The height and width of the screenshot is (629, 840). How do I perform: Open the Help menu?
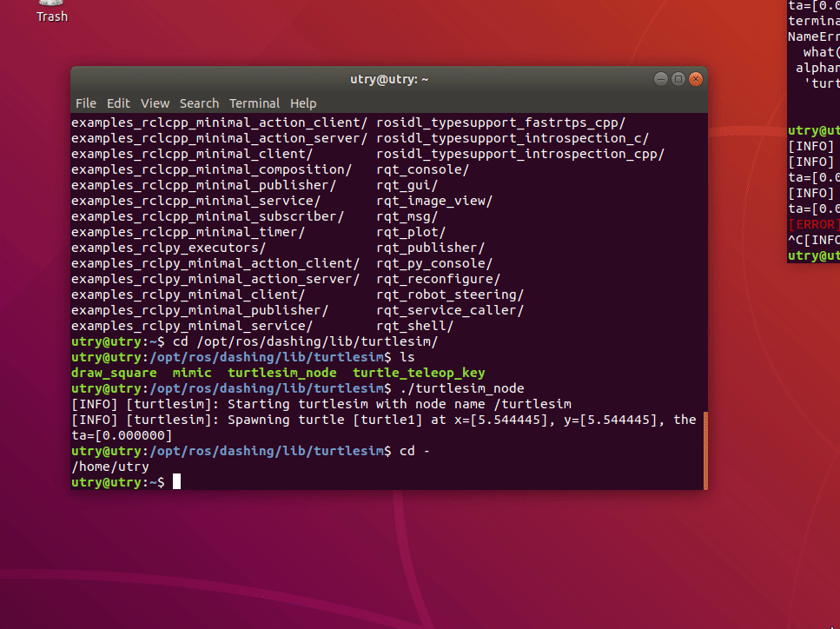click(303, 103)
